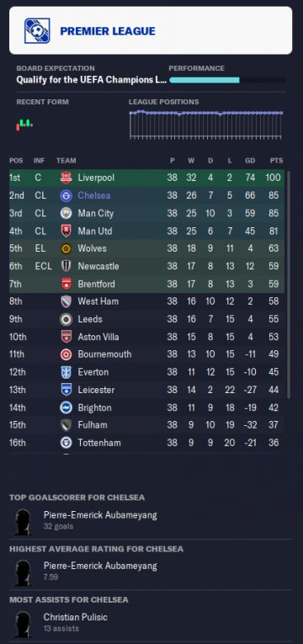
Task: Open the league positions history graph
Action: click(205, 125)
